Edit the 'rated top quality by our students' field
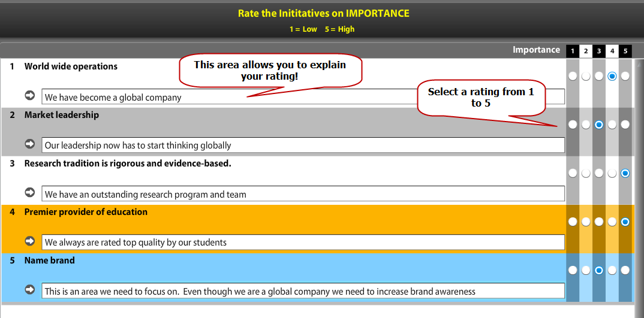 click(x=303, y=243)
